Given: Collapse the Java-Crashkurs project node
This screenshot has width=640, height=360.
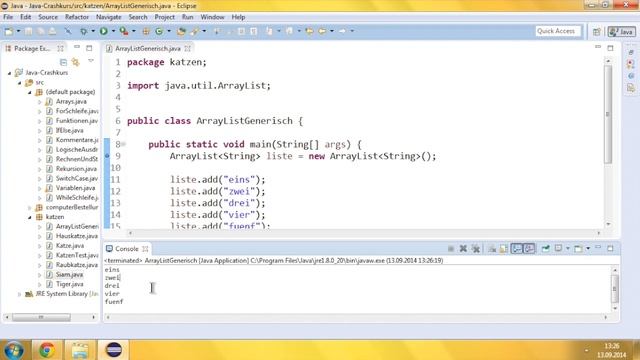Looking at the screenshot, I should [x=9, y=73].
